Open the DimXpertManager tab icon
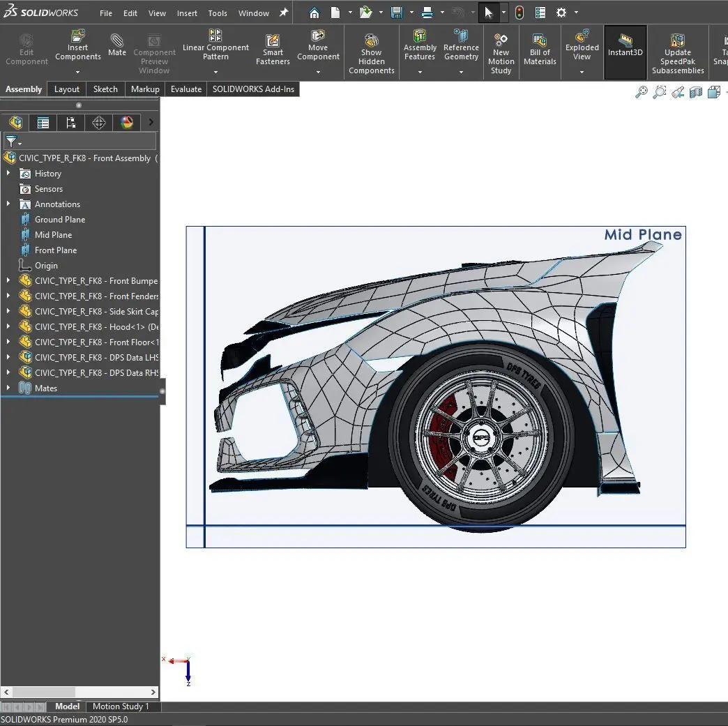 (99, 123)
